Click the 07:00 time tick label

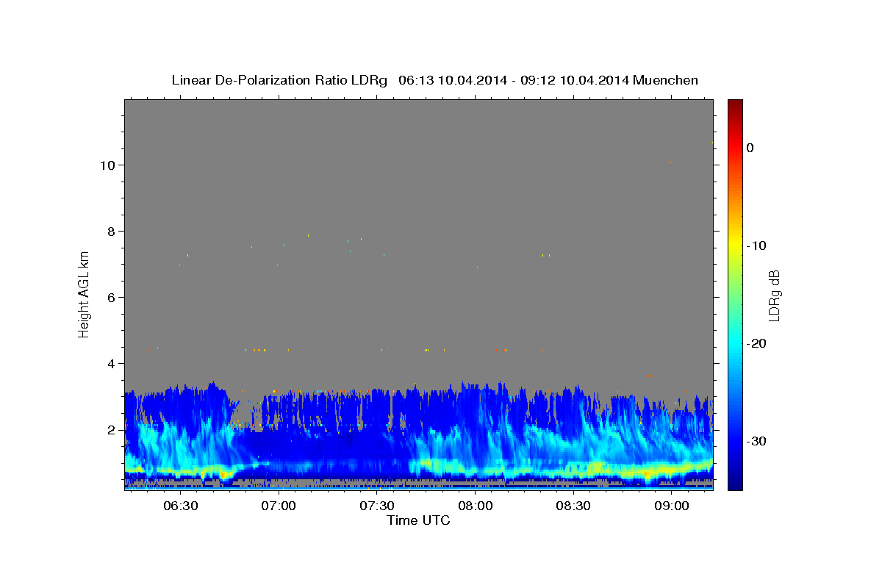(279, 506)
